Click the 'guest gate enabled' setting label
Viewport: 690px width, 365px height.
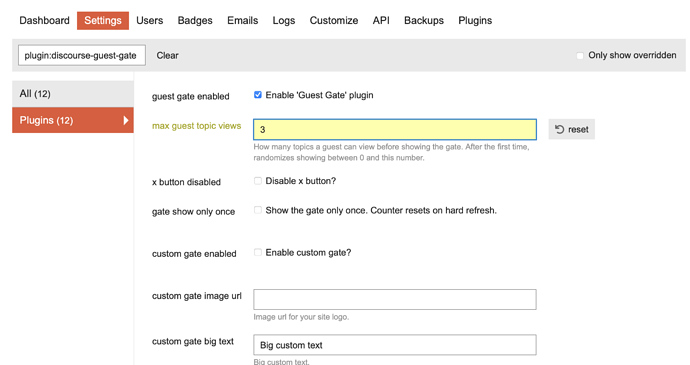191,96
